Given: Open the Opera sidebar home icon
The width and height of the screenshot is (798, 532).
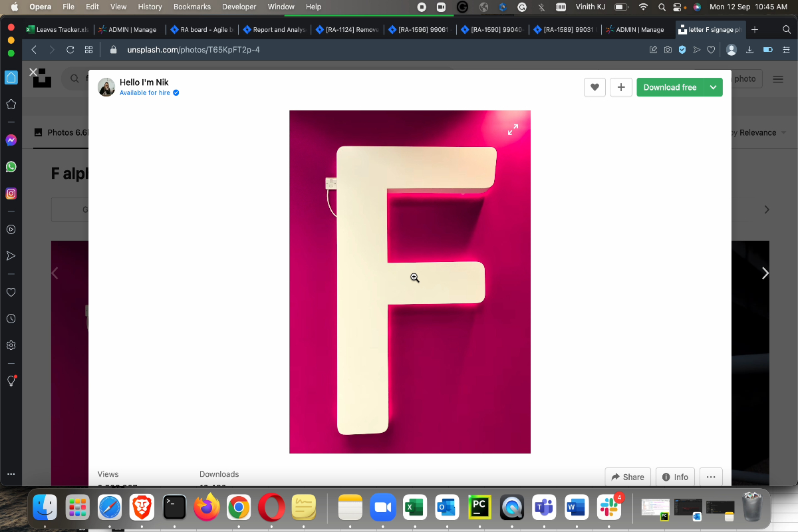Looking at the screenshot, I should 11,77.
